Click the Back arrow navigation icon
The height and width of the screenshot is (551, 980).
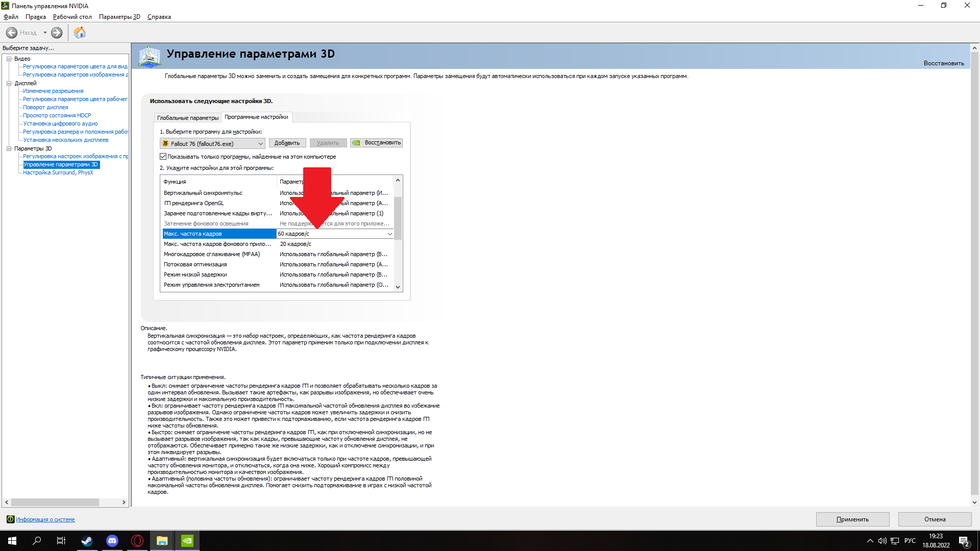pyautogui.click(x=12, y=33)
